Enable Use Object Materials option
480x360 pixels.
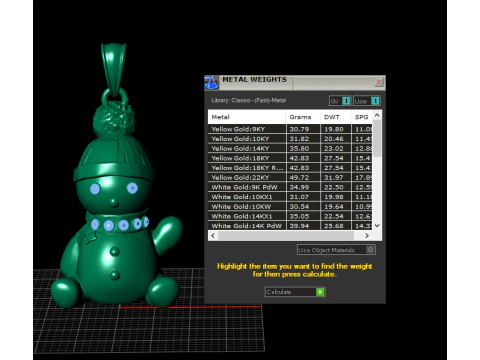[x=336, y=250]
